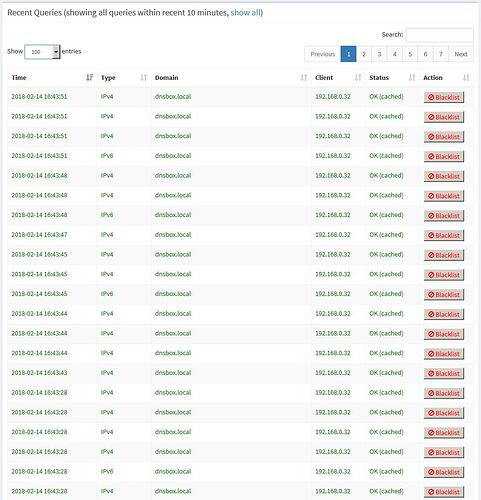Image resolution: width=481 pixels, height=500 pixels.
Task: Click the timestamp 2018-02-14 16:43:47
Action: (39, 235)
